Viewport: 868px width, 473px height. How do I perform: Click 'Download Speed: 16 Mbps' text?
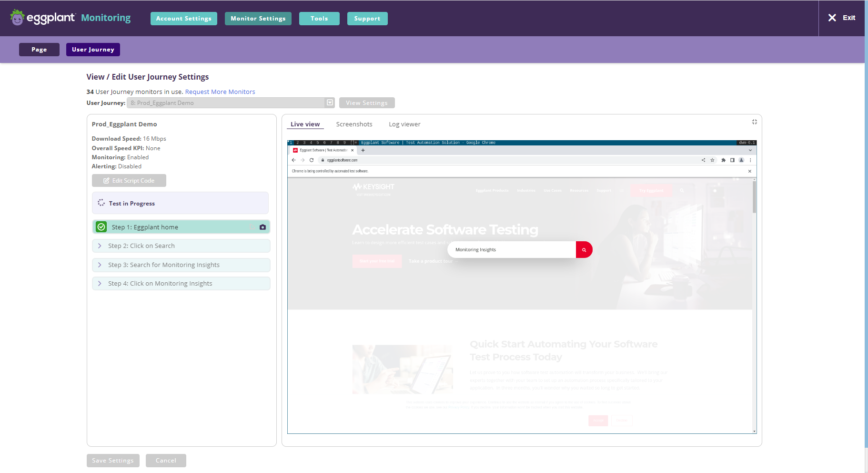(129, 139)
